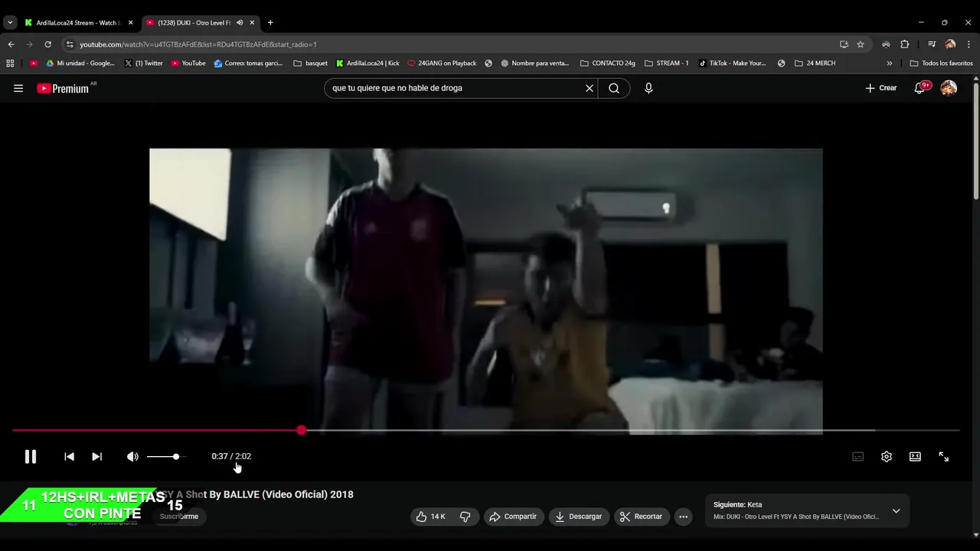980x551 pixels.
Task: Open a new browser tab
Action: point(270,23)
